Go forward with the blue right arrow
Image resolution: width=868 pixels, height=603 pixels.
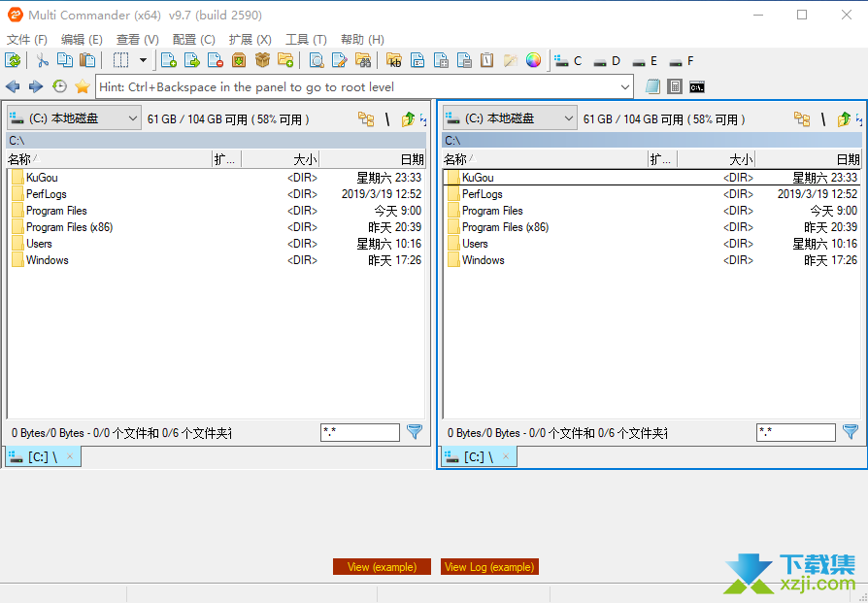pos(36,86)
